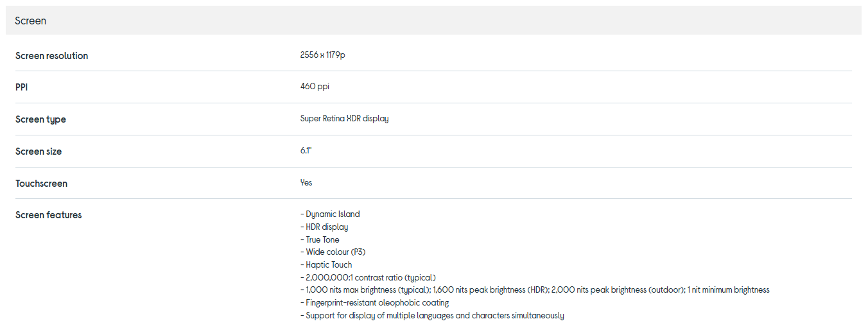868x328 pixels.
Task: Select the Touchscreen "Yes" value
Action: click(x=306, y=183)
